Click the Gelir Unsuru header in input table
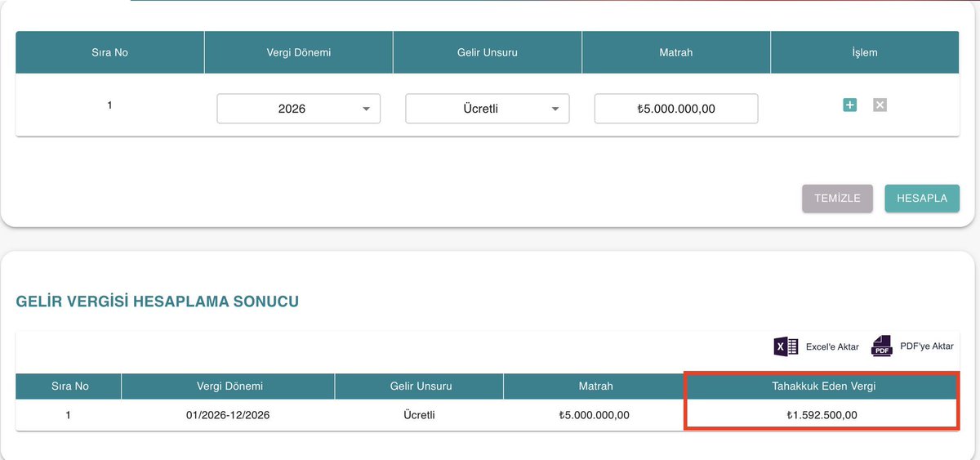The height and width of the screenshot is (460, 980). point(487,52)
